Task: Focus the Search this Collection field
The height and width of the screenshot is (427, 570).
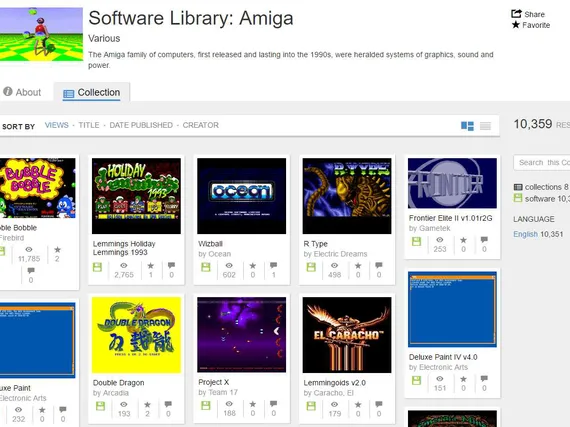Action: [542, 162]
